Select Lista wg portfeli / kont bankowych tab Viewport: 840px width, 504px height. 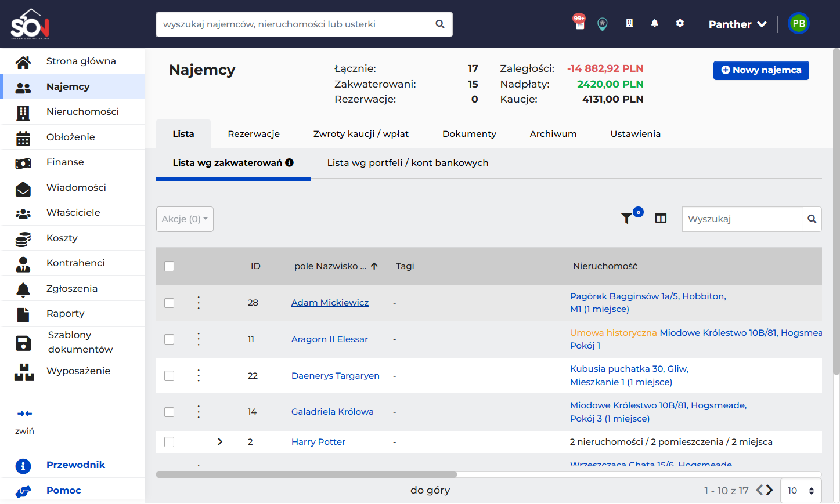click(x=408, y=163)
